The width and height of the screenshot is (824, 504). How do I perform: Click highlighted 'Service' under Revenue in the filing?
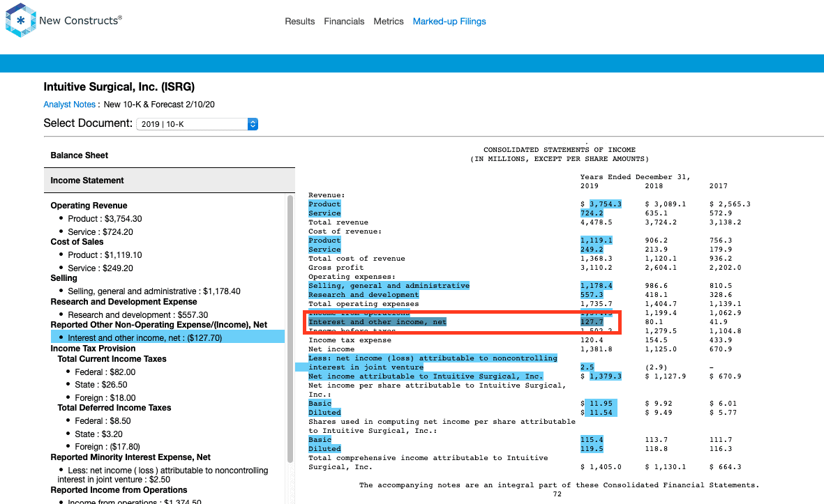coord(324,213)
